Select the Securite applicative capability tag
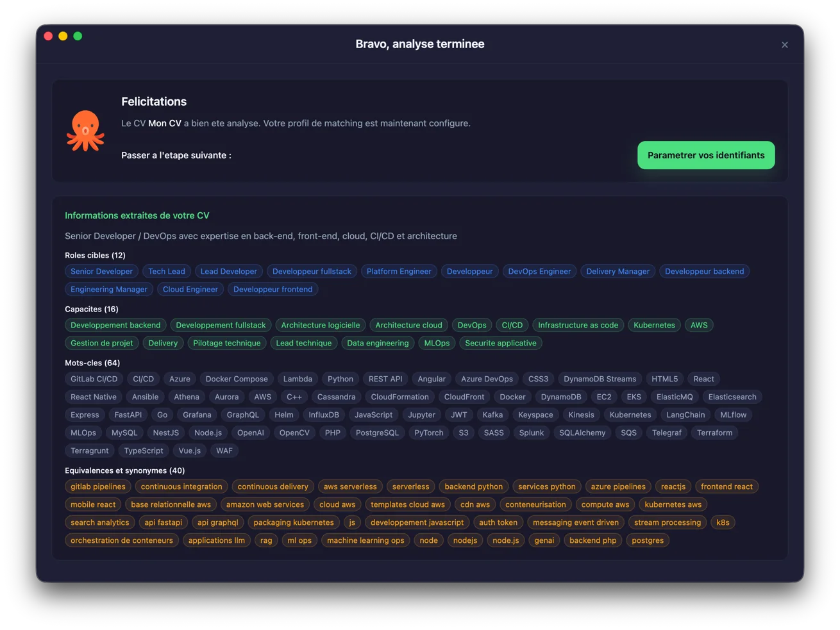This screenshot has height=630, width=840. pos(500,343)
